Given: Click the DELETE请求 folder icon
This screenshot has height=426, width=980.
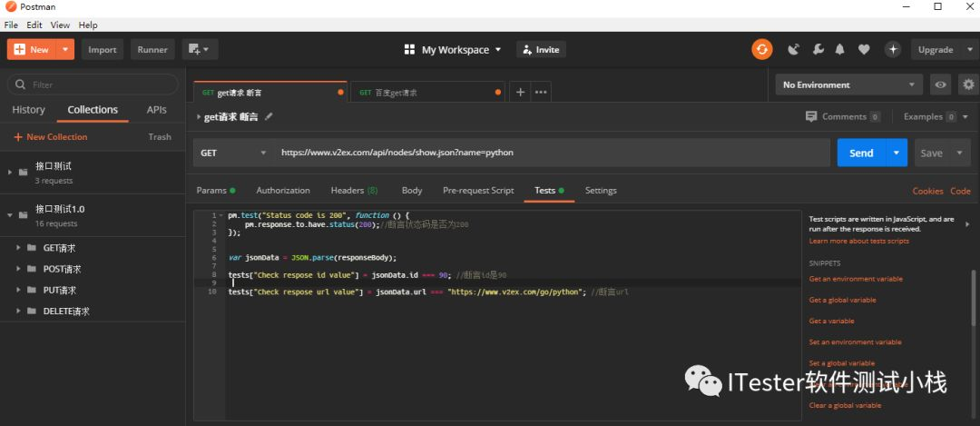Looking at the screenshot, I should click(x=31, y=311).
